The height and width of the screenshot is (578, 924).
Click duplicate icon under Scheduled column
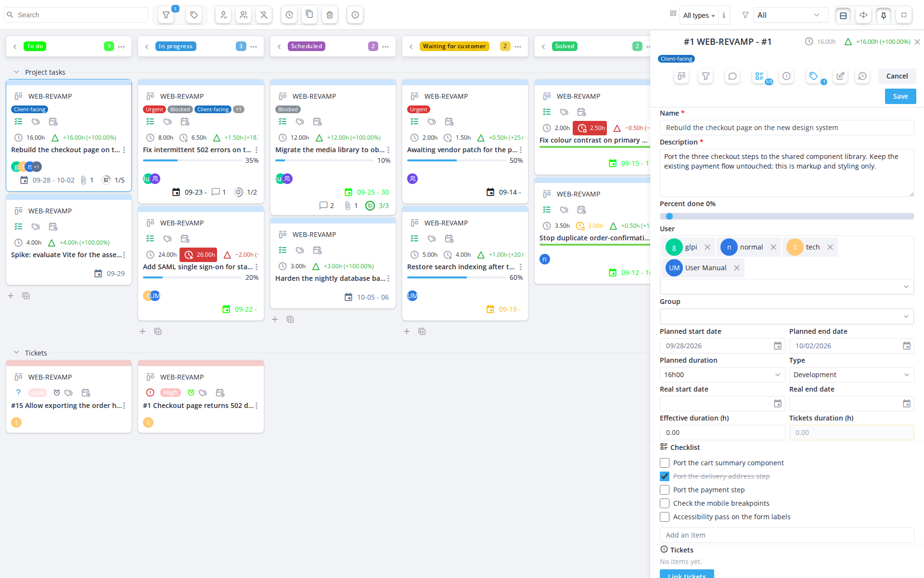coord(290,319)
